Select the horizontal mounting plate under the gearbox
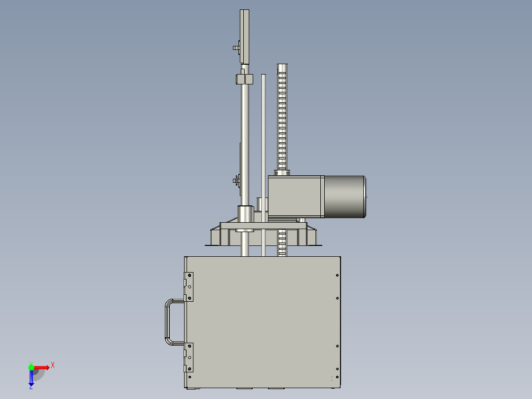Image resolution: width=532 pixels, height=399 pixels. point(264,226)
